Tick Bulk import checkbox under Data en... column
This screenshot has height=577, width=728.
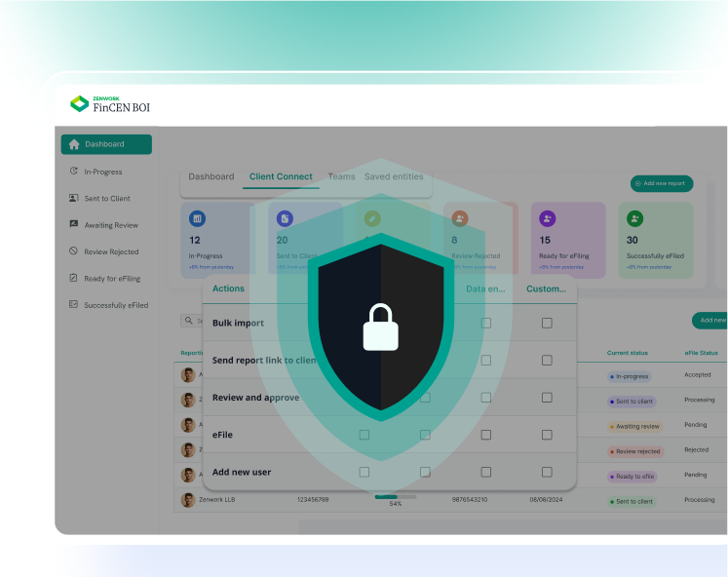tap(486, 323)
